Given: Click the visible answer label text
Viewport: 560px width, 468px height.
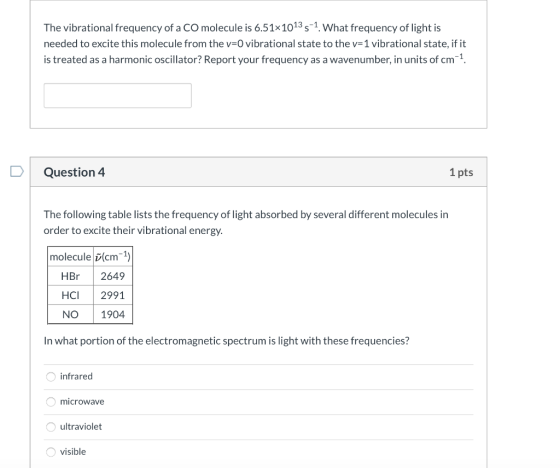Looking at the screenshot, I should tap(73, 452).
